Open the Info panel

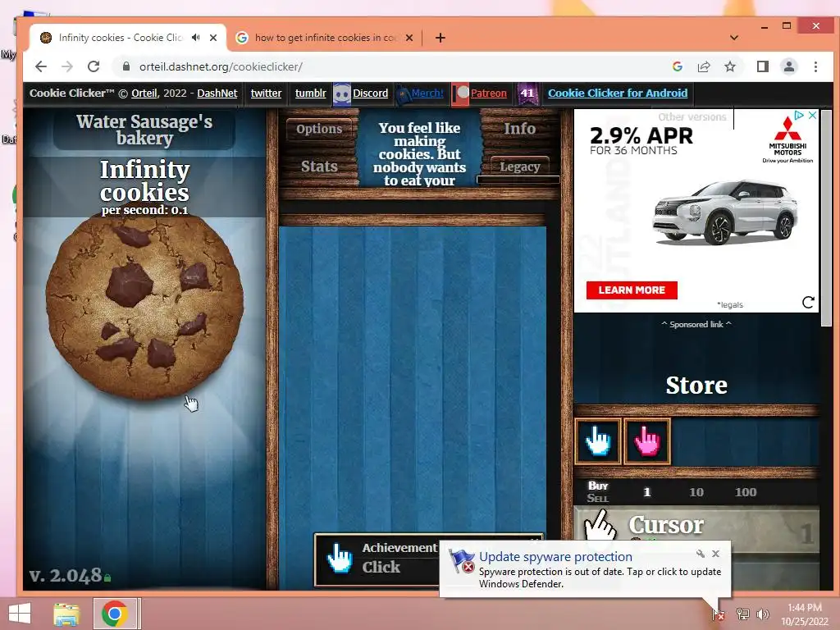click(519, 129)
